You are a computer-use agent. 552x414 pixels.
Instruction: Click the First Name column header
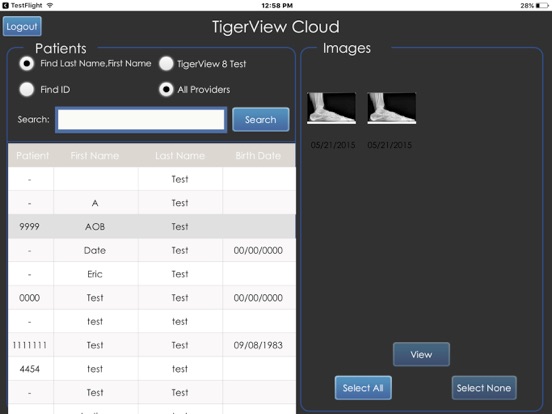pyautogui.click(x=95, y=156)
